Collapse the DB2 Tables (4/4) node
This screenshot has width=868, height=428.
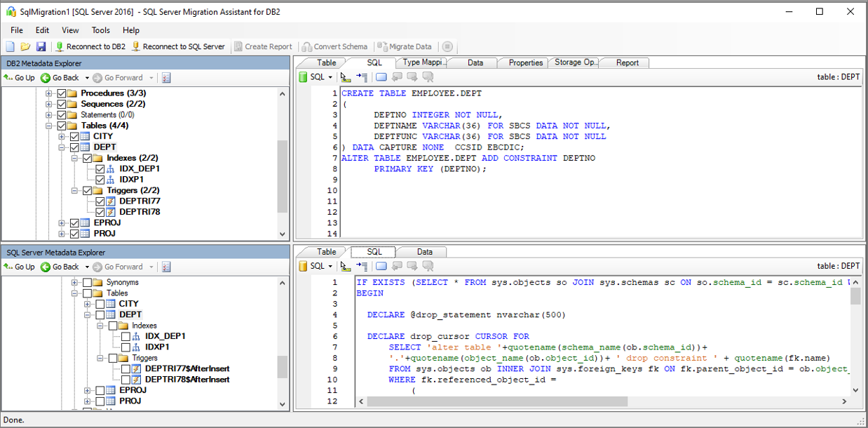49,126
